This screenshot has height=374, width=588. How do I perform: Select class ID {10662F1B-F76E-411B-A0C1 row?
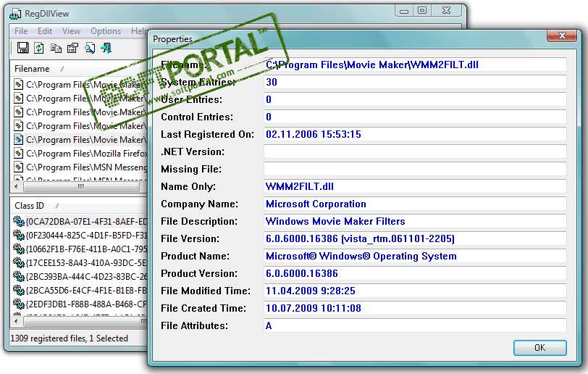(x=80, y=249)
